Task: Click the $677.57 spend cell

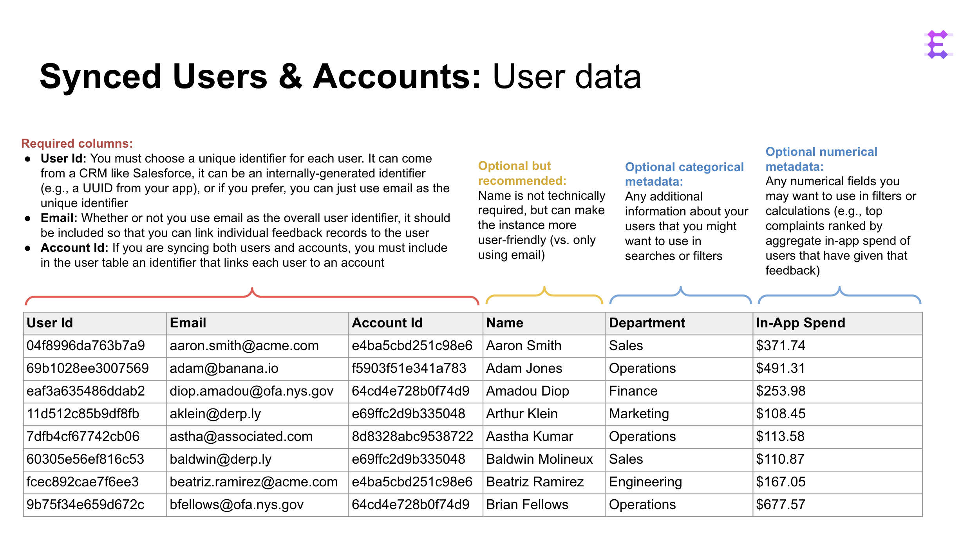Action: click(837, 505)
